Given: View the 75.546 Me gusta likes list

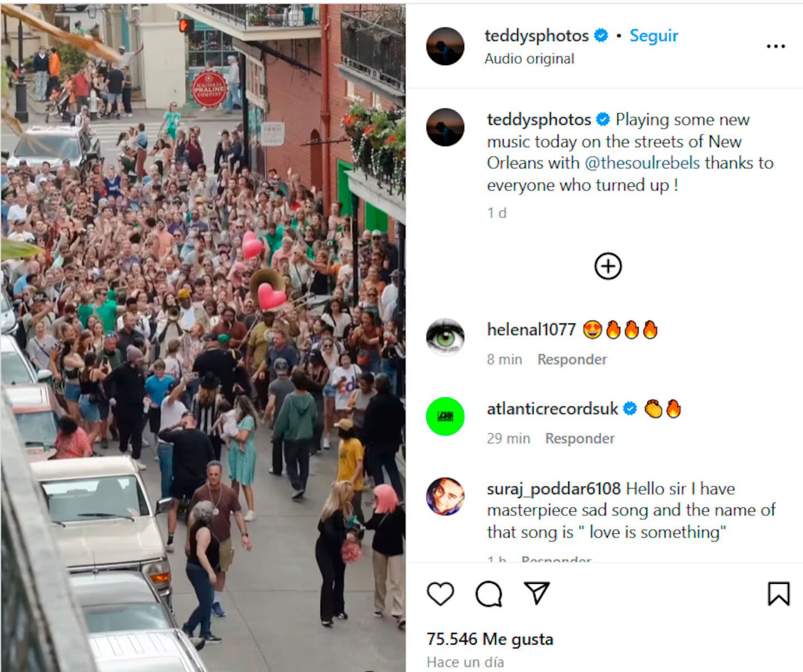Looking at the screenshot, I should point(490,639).
